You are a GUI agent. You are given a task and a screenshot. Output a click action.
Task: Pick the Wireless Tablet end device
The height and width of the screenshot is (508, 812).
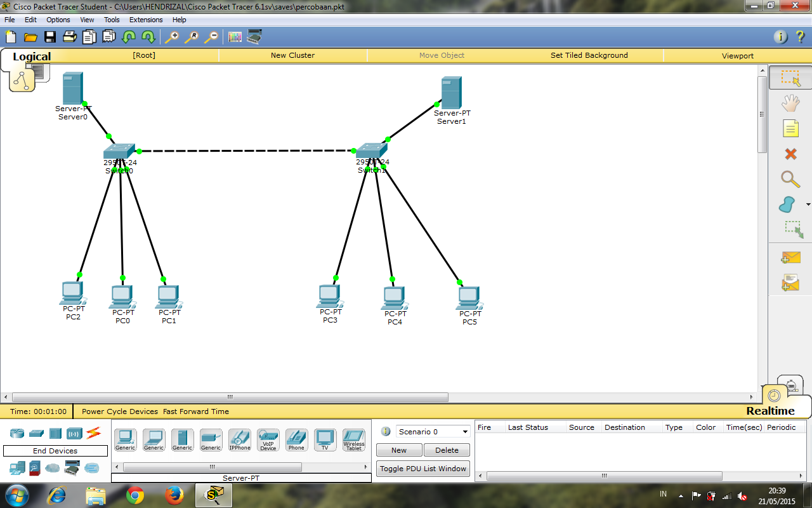[x=353, y=439]
